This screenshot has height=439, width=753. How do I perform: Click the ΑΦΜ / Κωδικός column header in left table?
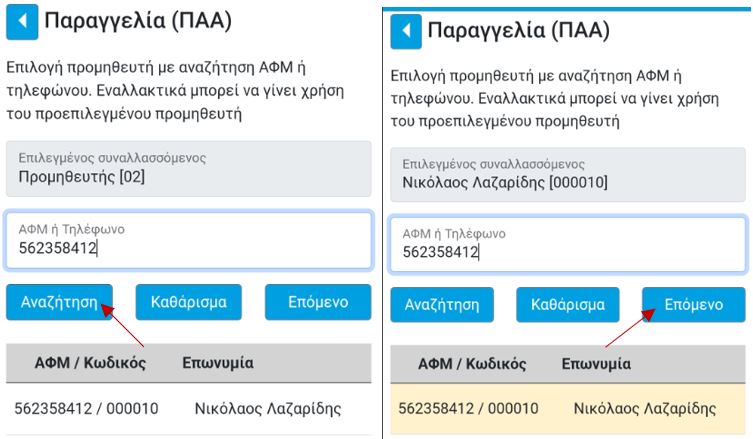point(90,363)
